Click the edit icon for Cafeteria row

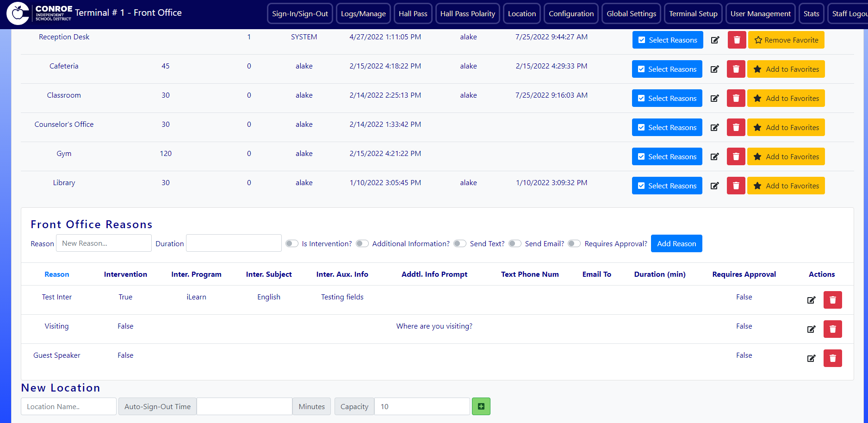(714, 69)
